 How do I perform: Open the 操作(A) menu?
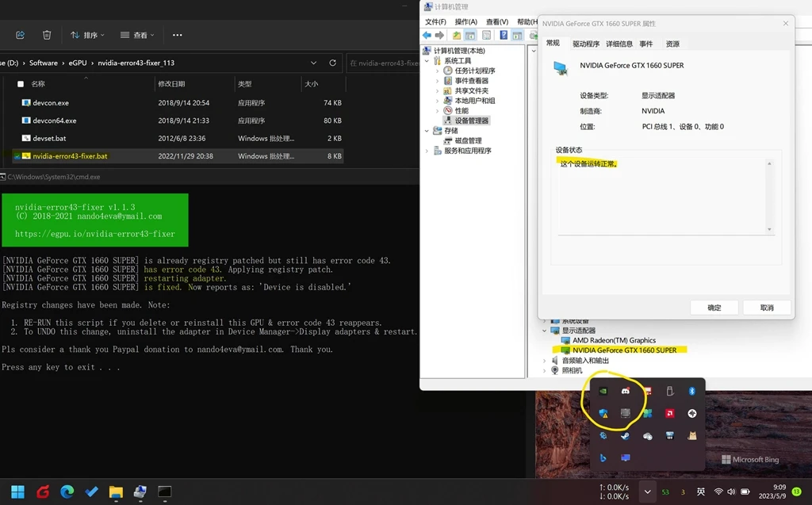[x=465, y=21]
